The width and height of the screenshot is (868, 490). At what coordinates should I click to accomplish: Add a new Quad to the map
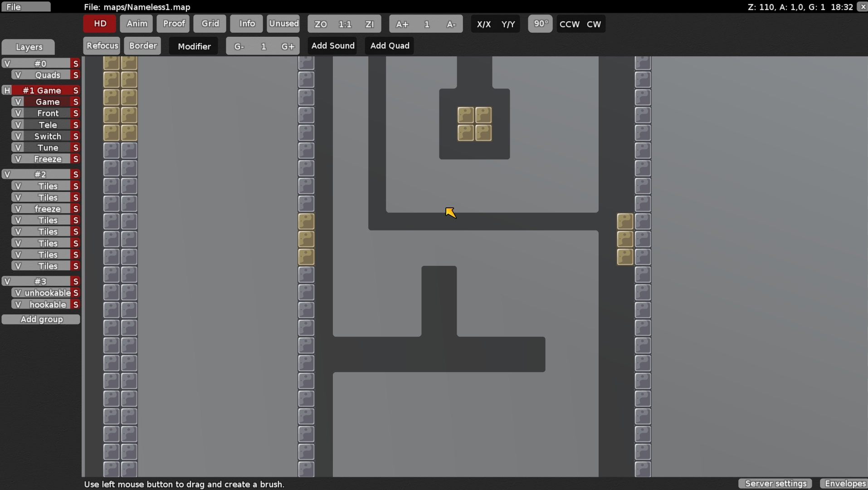pyautogui.click(x=389, y=45)
